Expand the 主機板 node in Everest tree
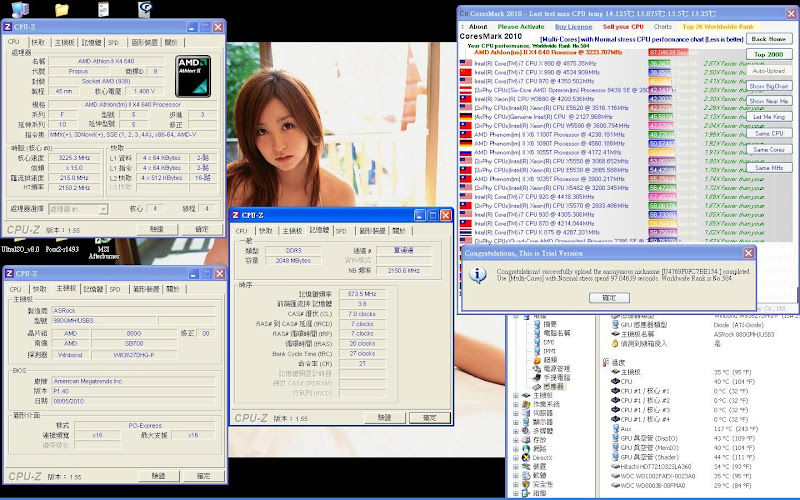The width and height of the screenshot is (800, 500). [x=516, y=395]
